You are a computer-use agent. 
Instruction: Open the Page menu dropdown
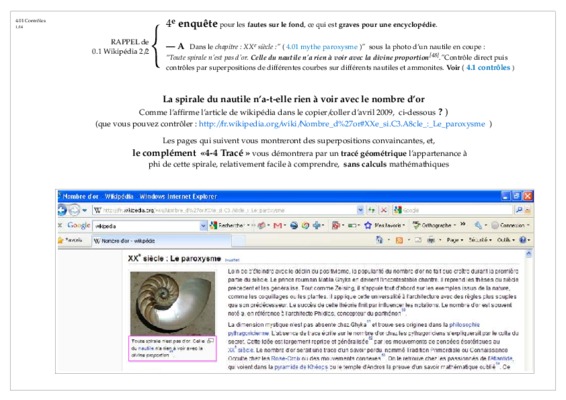click(454, 240)
